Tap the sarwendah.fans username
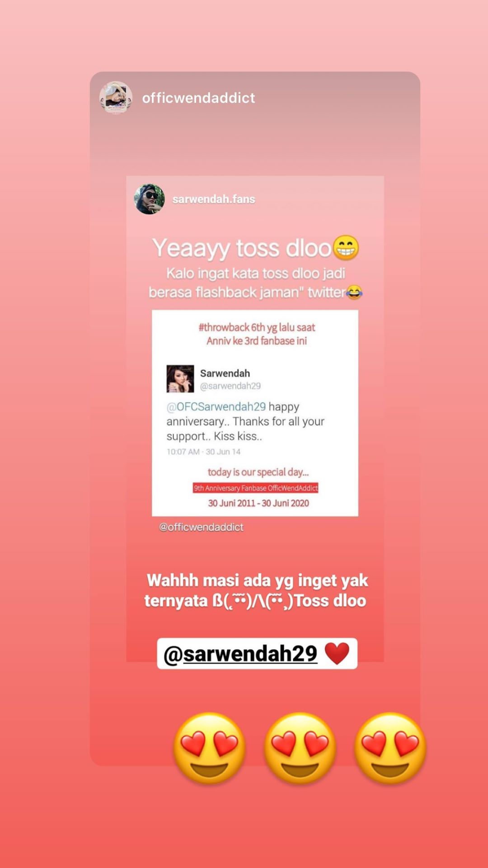488x868 pixels. tap(214, 199)
